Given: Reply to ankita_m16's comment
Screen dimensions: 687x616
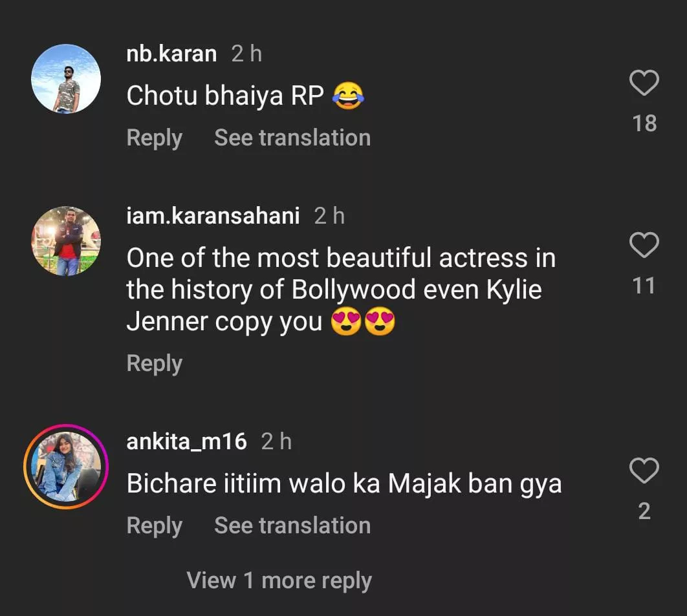Looking at the screenshot, I should click(154, 526).
